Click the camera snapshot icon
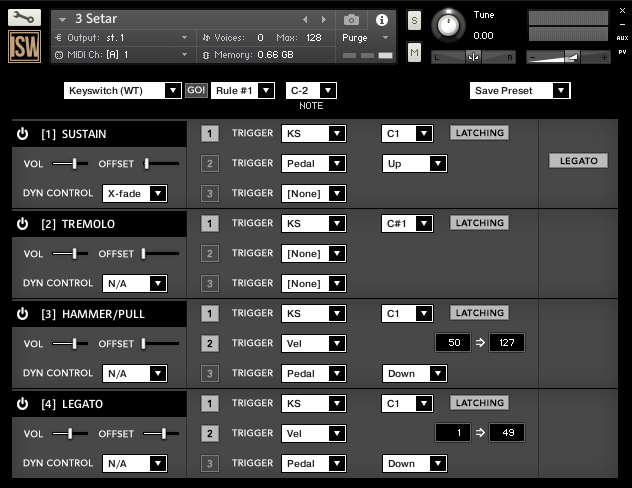Viewport: 632px width, 488px height. 351,19
